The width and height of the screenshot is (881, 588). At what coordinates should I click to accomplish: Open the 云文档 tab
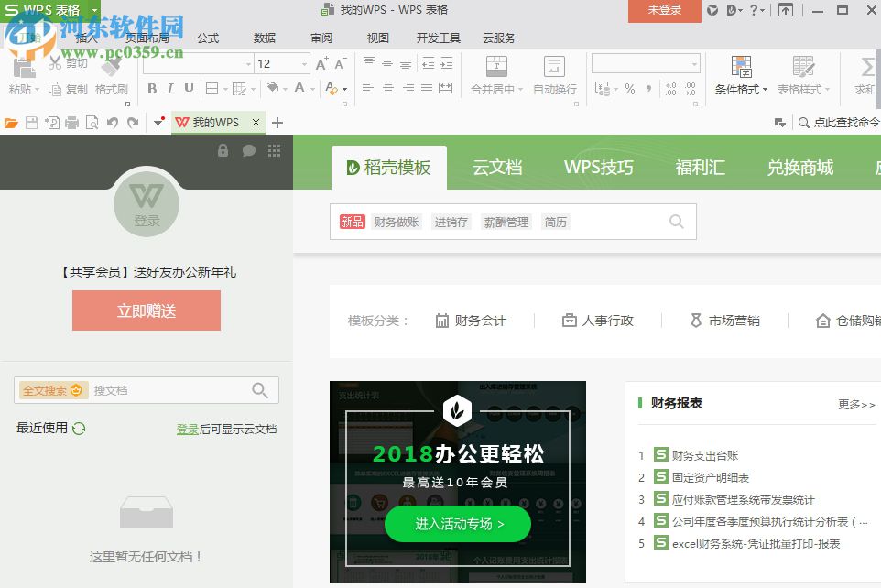(499, 168)
